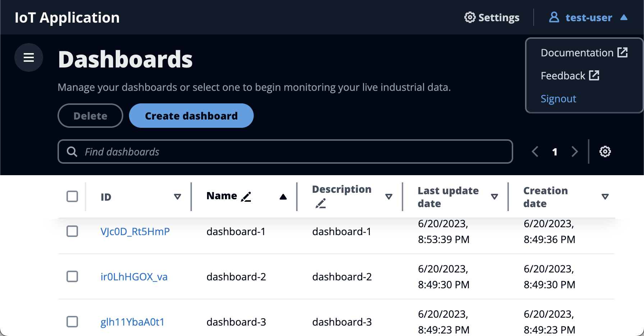
Task: Click name cell dashboard-2
Action: (x=236, y=277)
